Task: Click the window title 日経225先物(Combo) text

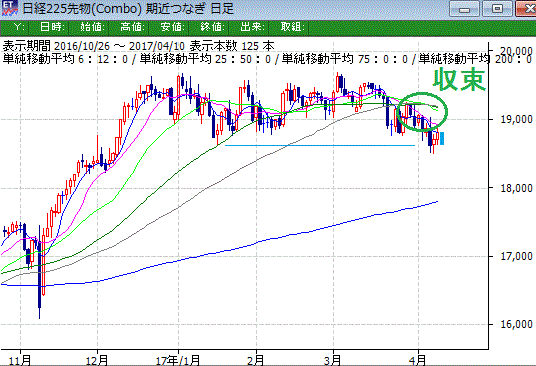Action: (82, 9)
